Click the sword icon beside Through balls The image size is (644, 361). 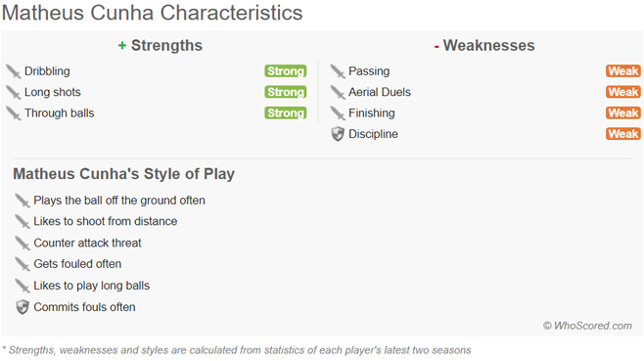pos(13,113)
